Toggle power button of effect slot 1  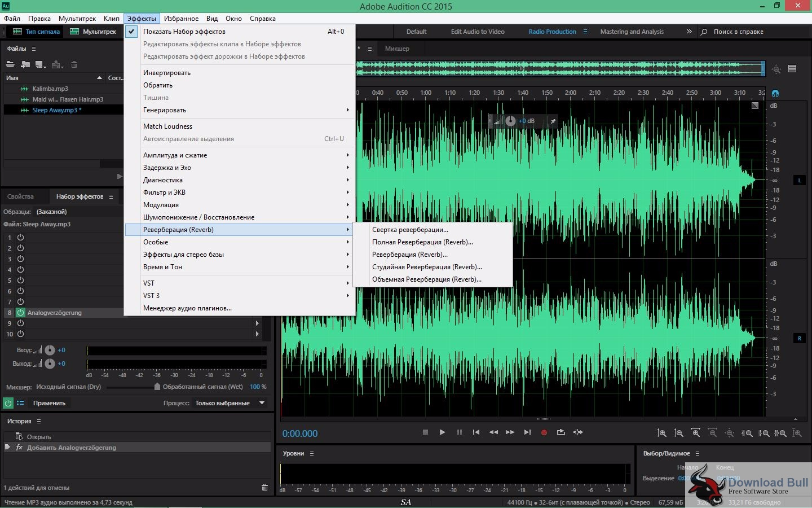(20, 238)
